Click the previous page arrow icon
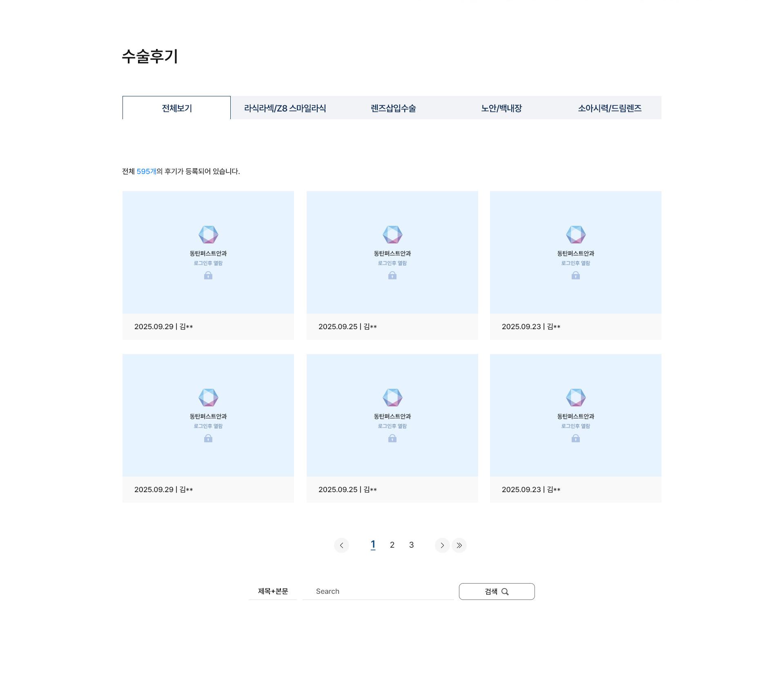Image resolution: width=784 pixels, height=682 pixels. [341, 545]
